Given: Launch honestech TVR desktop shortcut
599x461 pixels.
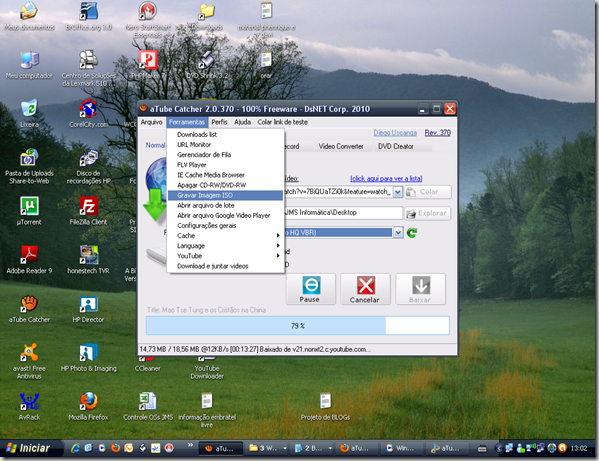Looking at the screenshot, I should tap(88, 260).
